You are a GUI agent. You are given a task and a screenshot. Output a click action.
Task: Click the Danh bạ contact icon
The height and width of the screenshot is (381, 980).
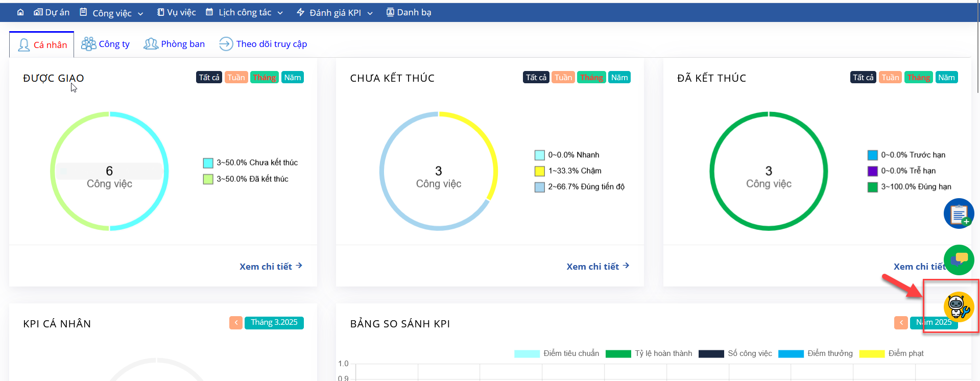click(390, 12)
